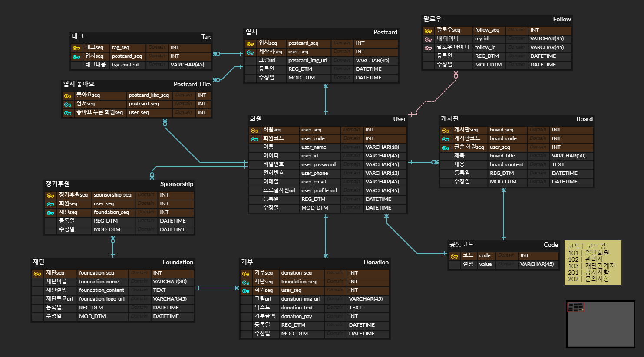
Task: Click the Donation table name
Action: (376, 262)
